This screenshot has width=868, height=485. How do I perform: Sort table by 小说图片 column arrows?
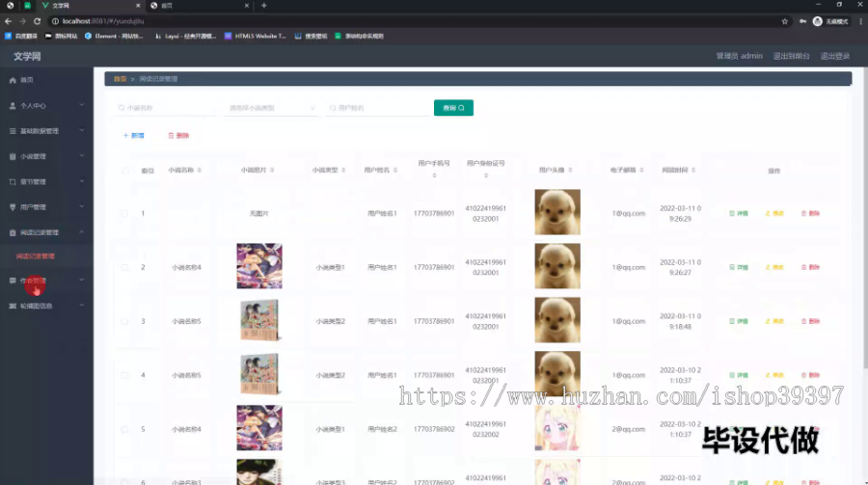272,170
